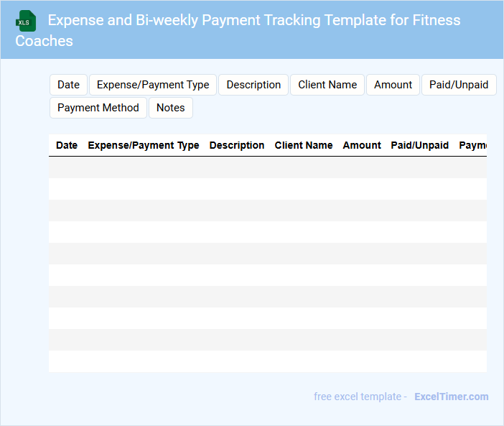Click the Paid/Unpaid column header
This screenshot has width=504, height=426.
click(420, 145)
